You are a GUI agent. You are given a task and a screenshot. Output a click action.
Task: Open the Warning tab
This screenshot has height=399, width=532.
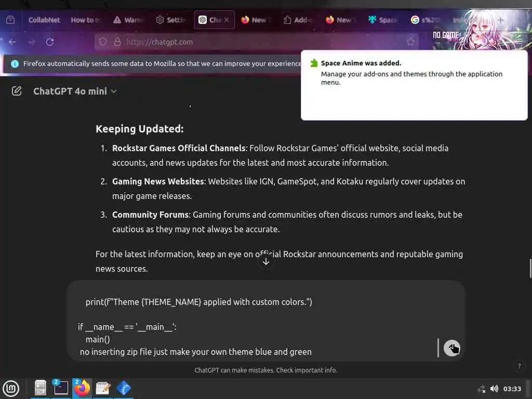(128, 20)
